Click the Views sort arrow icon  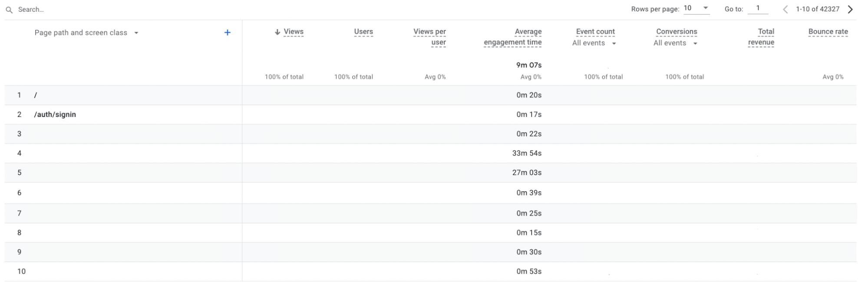(x=277, y=32)
